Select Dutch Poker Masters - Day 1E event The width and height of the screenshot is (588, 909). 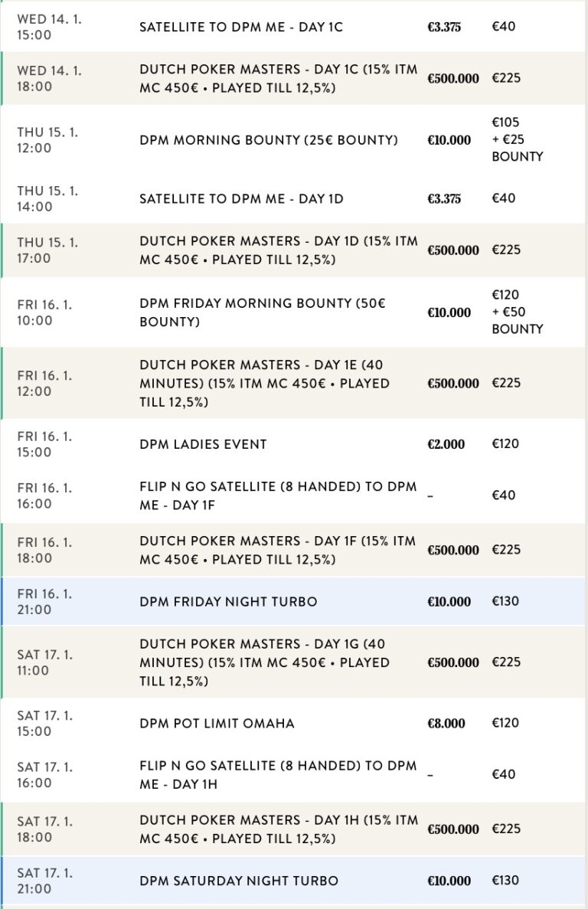[264, 383]
